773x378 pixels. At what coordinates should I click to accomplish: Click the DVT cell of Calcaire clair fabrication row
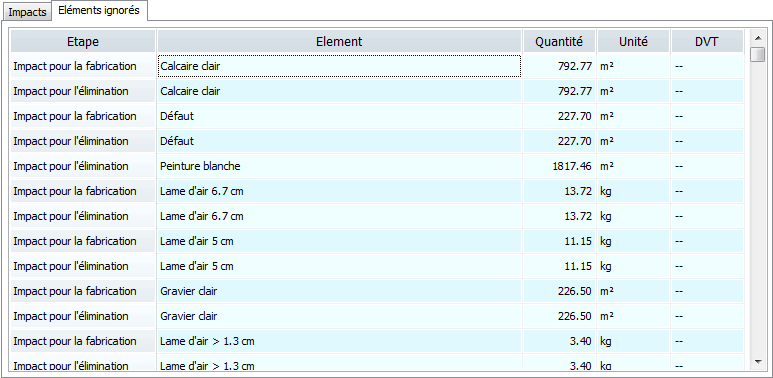(x=707, y=66)
